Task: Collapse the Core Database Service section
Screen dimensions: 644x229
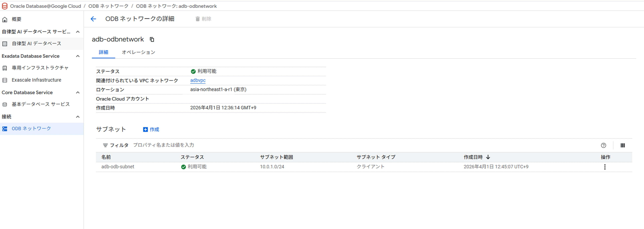Action: pyautogui.click(x=78, y=93)
